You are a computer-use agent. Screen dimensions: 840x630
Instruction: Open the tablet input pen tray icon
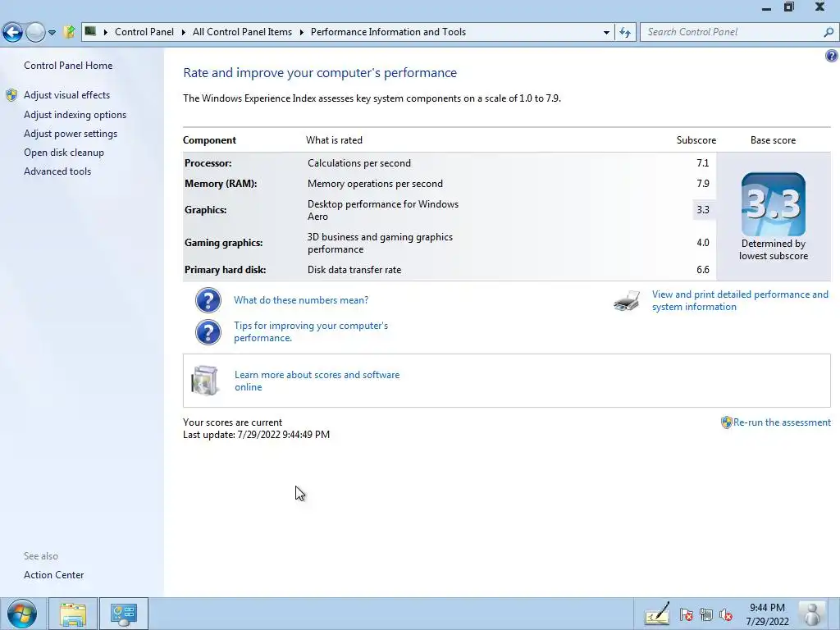point(657,614)
